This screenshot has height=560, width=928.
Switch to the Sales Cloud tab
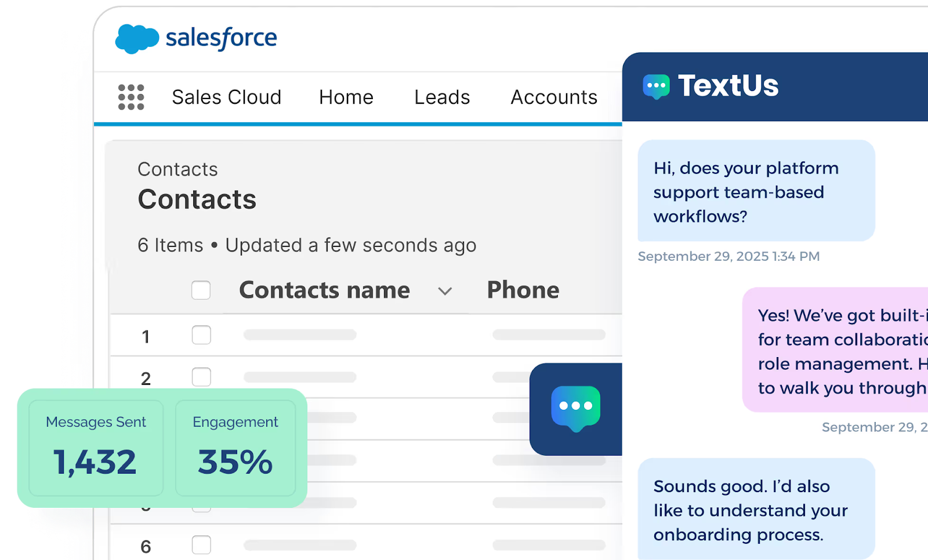pos(226,97)
